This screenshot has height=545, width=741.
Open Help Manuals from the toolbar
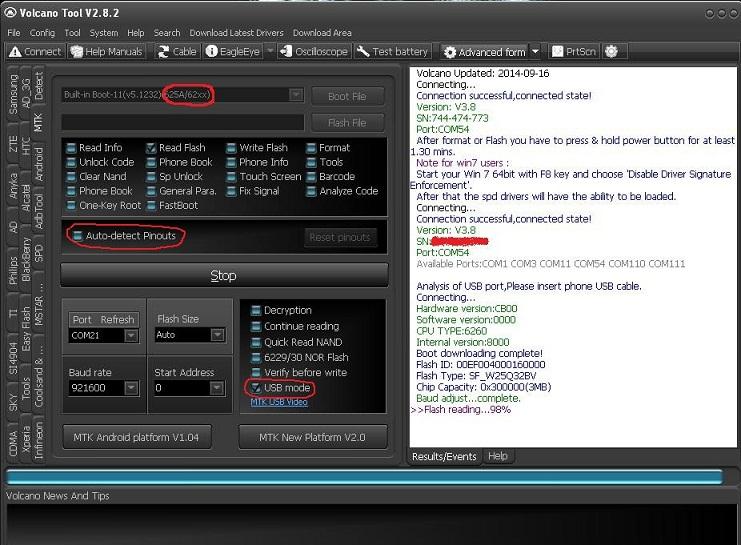tap(106, 52)
